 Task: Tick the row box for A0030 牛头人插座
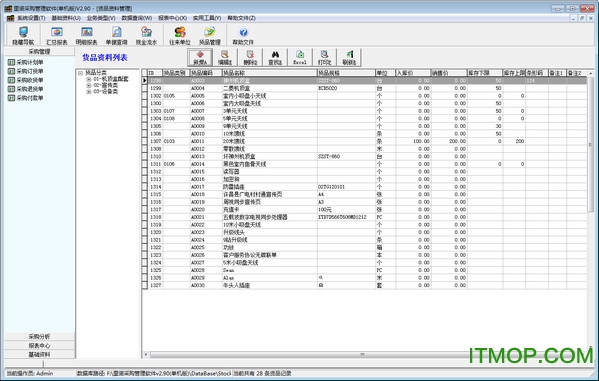(144, 285)
